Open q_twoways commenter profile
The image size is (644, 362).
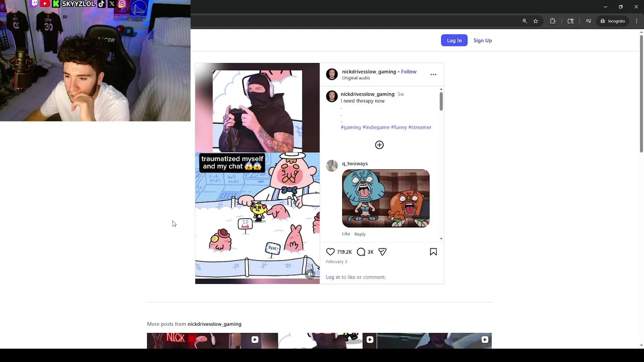(x=355, y=163)
